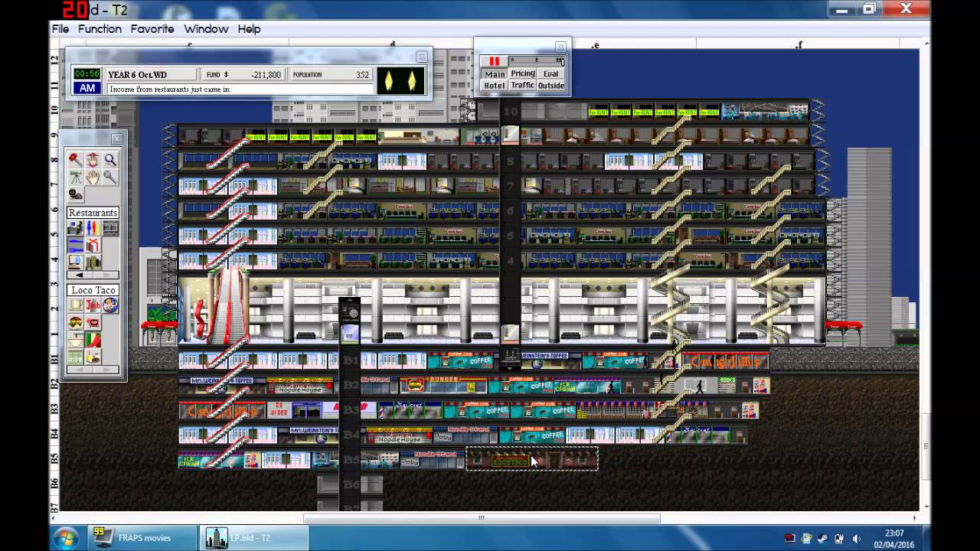Image resolution: width=980 pixels, height=551 pixels.
Task: Adjust the game speed slider
Action: pos(537,60)
